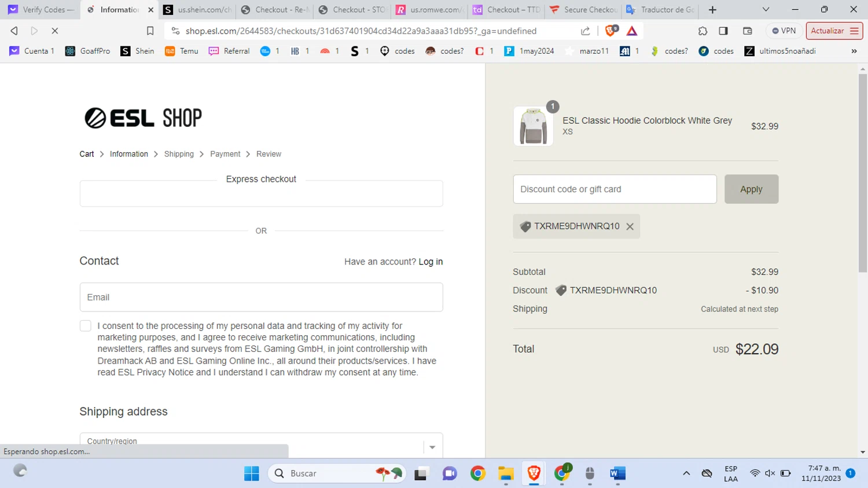Screen dimensions: 868x488
Task: Open the Referral bookmark
Action: tap(229, 51)
